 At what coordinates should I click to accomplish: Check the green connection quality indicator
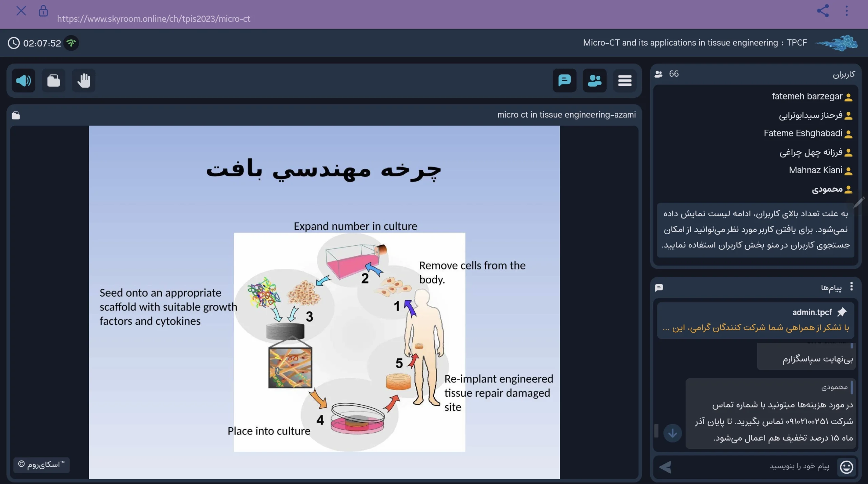(71, 43)
